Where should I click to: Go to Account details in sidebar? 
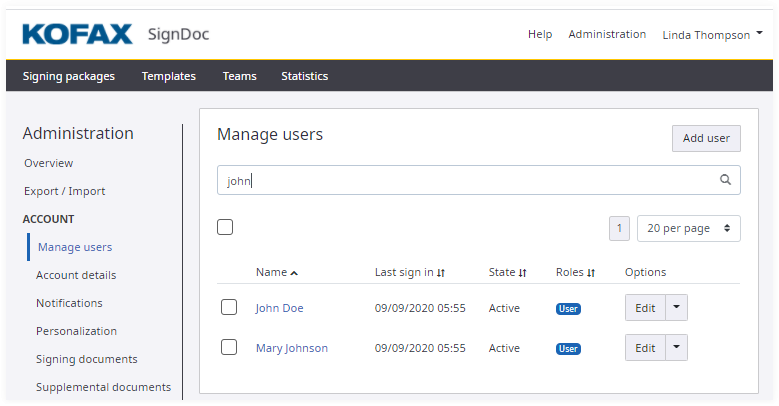76,275
